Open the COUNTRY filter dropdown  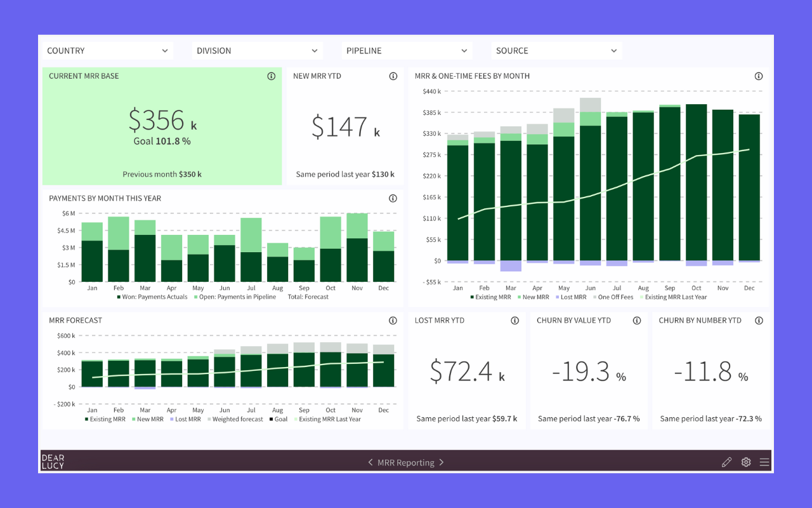108,50
